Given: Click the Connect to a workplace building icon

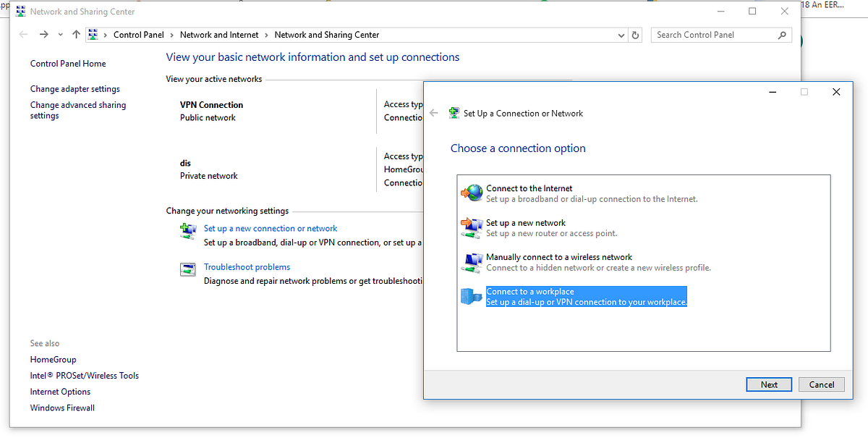Looking at the screenshot, I should tap(472, 296).
